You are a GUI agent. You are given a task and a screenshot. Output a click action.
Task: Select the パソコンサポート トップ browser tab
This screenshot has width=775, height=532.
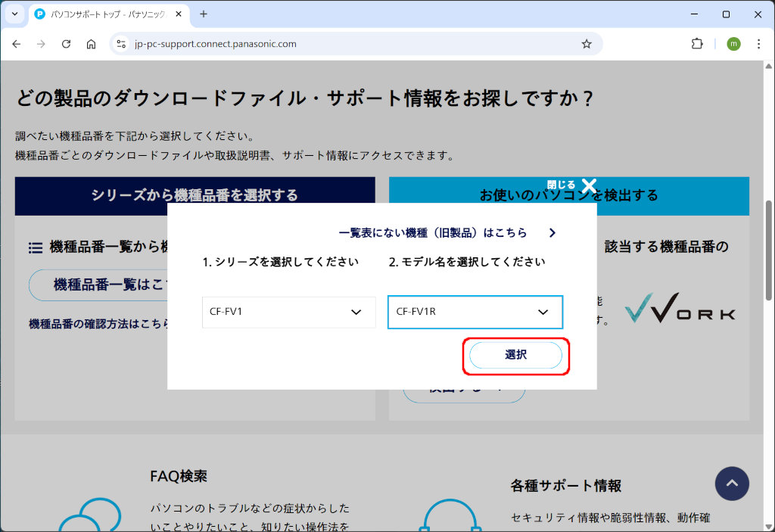click(108, 14)
